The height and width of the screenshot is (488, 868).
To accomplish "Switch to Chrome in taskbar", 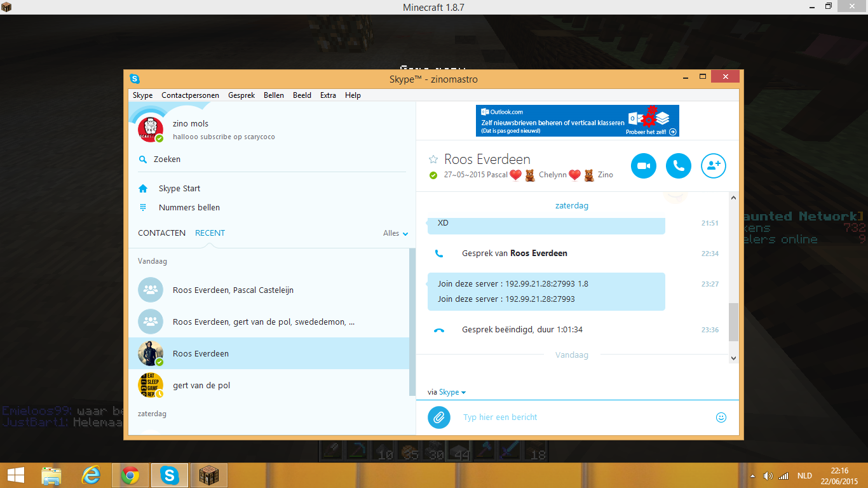I will [x=130, y=475].
